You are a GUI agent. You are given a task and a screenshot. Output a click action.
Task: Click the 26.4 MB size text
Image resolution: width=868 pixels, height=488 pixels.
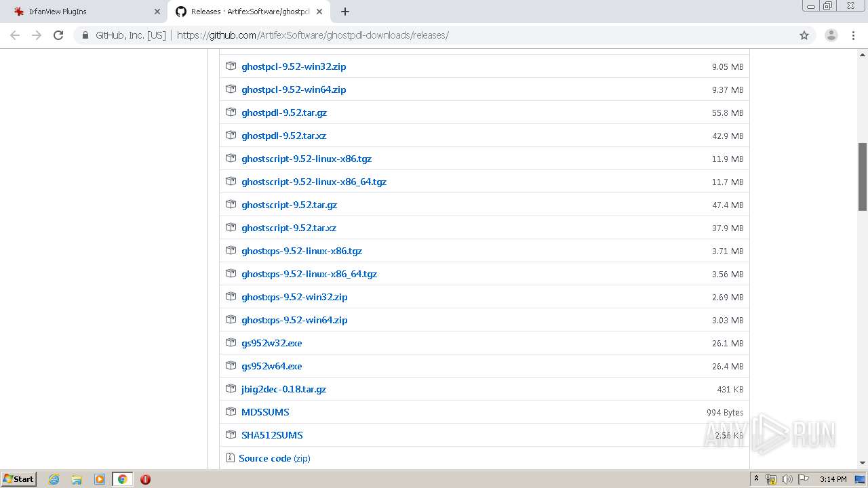click(728, 367)
